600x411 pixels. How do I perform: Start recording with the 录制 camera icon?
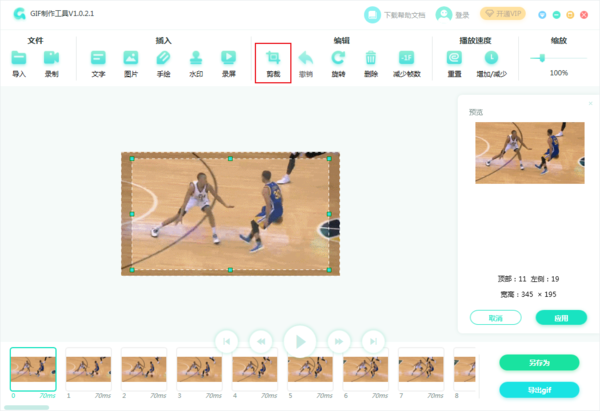pos(51,58)
